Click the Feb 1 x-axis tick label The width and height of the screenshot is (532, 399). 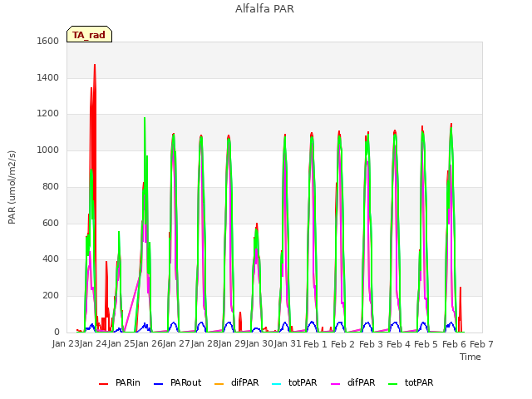point(315,344)
